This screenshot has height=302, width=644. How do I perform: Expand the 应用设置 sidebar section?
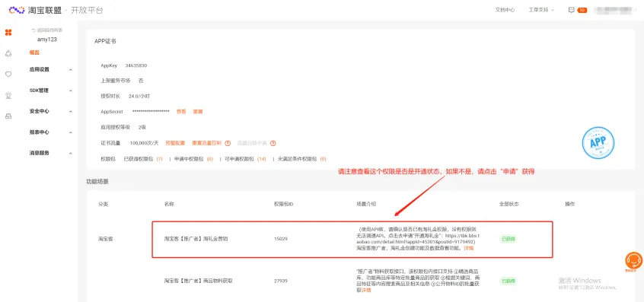[51, 70]
